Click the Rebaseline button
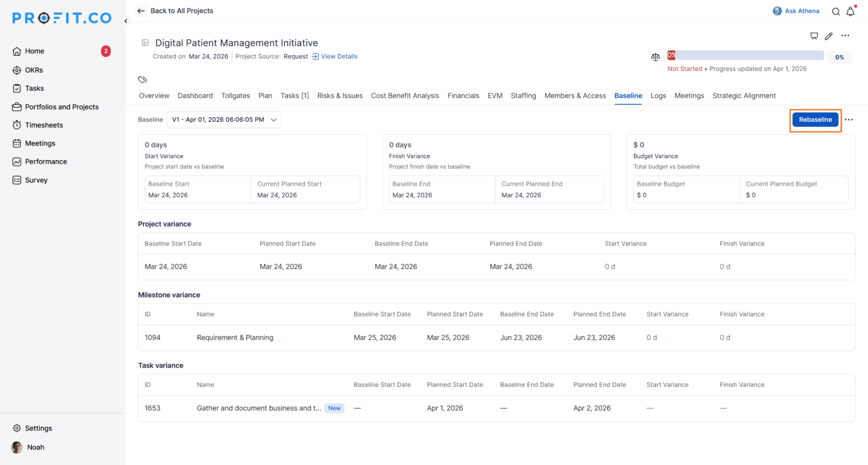The image size is (868, 465). (x=815, y=120)
